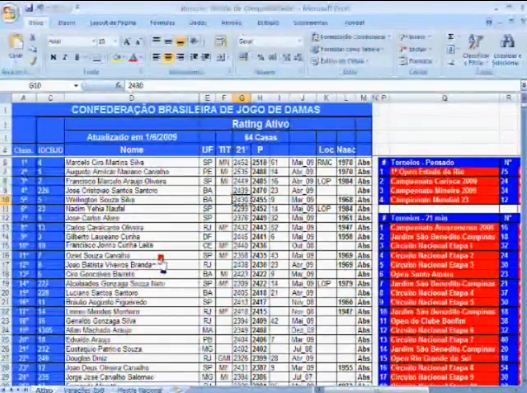Click Formatação Condicional button
Screen dimensions: 527x393
pos(350,37)
